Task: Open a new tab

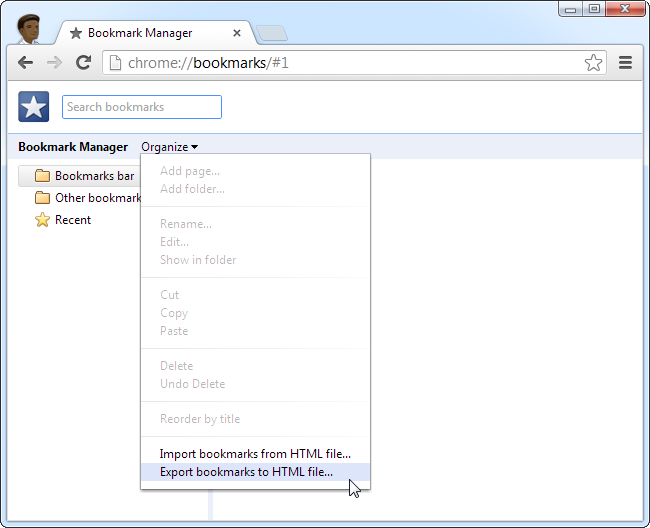Action: [272, 33]
